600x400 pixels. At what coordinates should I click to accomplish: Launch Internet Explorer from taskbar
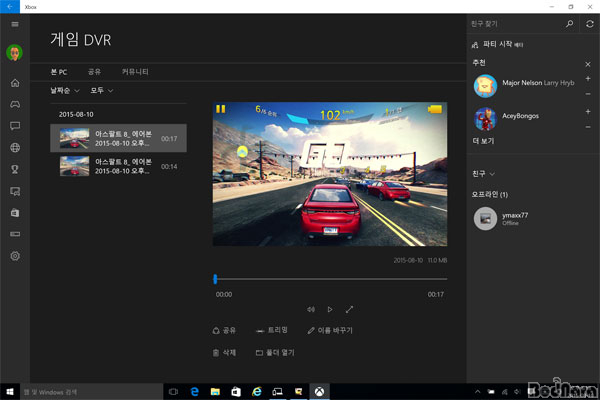(x=256, y=392)
